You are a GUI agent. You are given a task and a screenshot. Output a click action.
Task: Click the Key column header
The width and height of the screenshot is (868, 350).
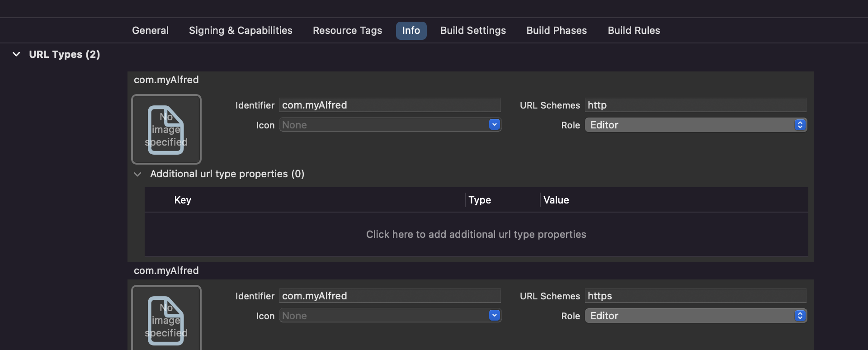click(x=183, y=200)
